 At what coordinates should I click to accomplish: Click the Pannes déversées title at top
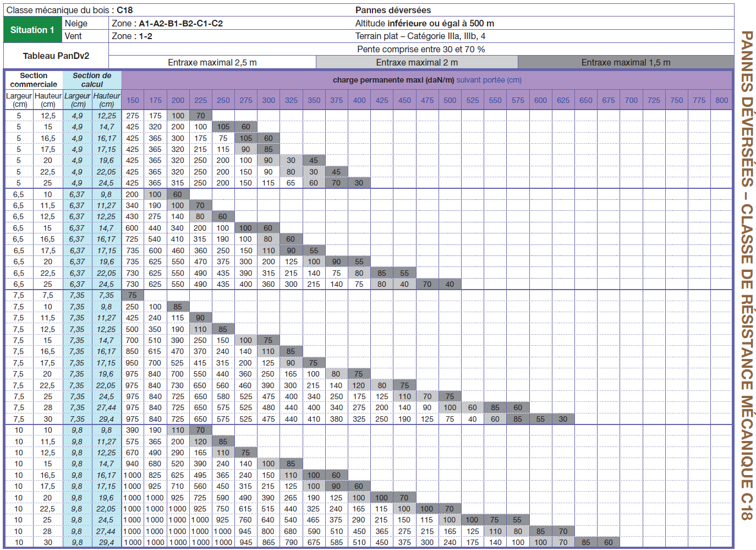pyautogui.click(x=393, y=10)
